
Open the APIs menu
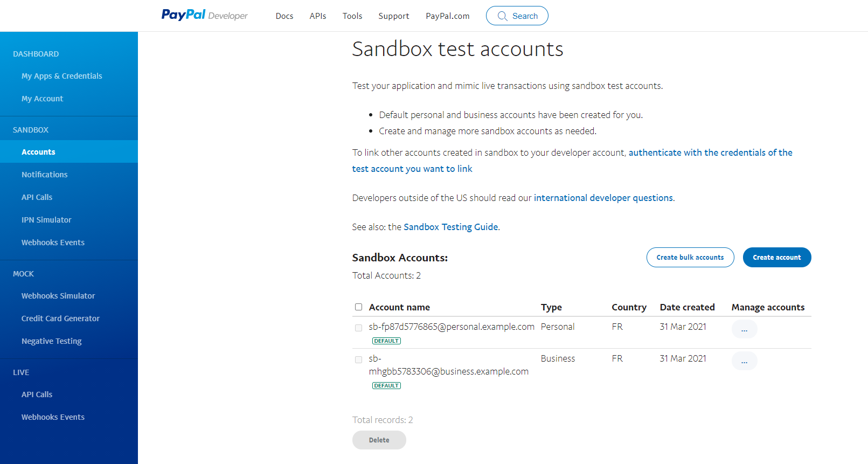[x=318, y=16]
